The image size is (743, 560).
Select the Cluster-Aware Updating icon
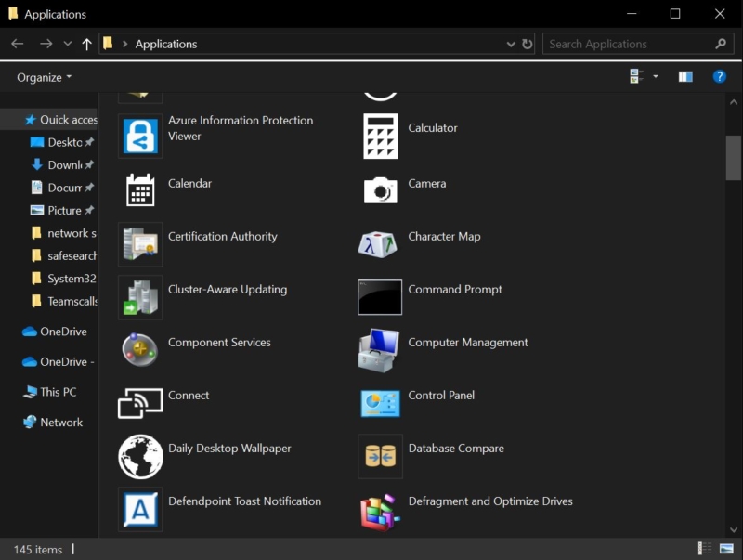tap(140, 297)
